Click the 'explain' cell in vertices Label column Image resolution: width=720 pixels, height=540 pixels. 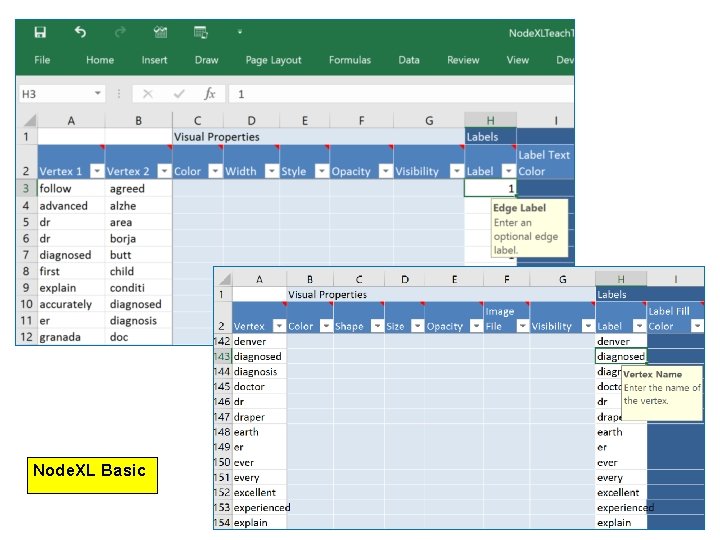coord(621,523)
